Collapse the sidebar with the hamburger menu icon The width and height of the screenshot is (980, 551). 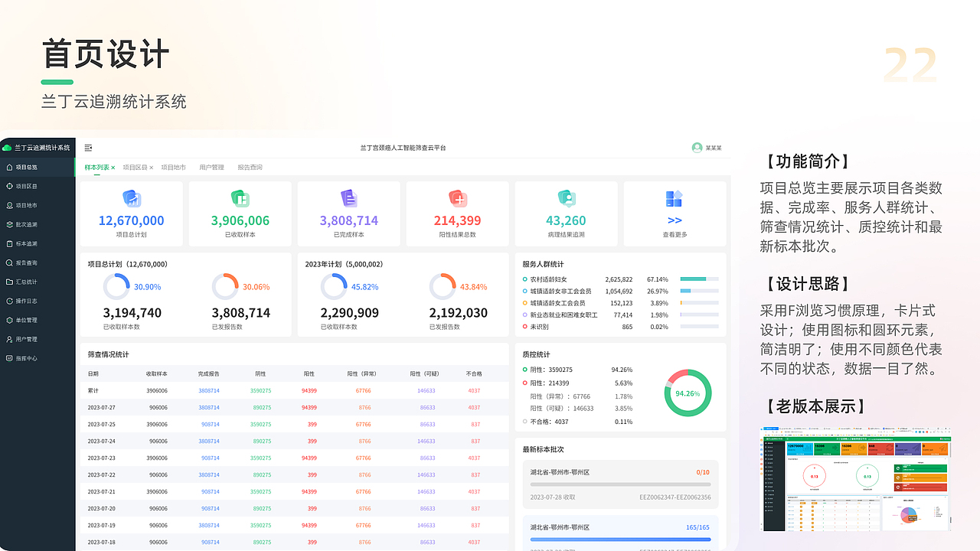pyautogui.click(x=88, y=148)
